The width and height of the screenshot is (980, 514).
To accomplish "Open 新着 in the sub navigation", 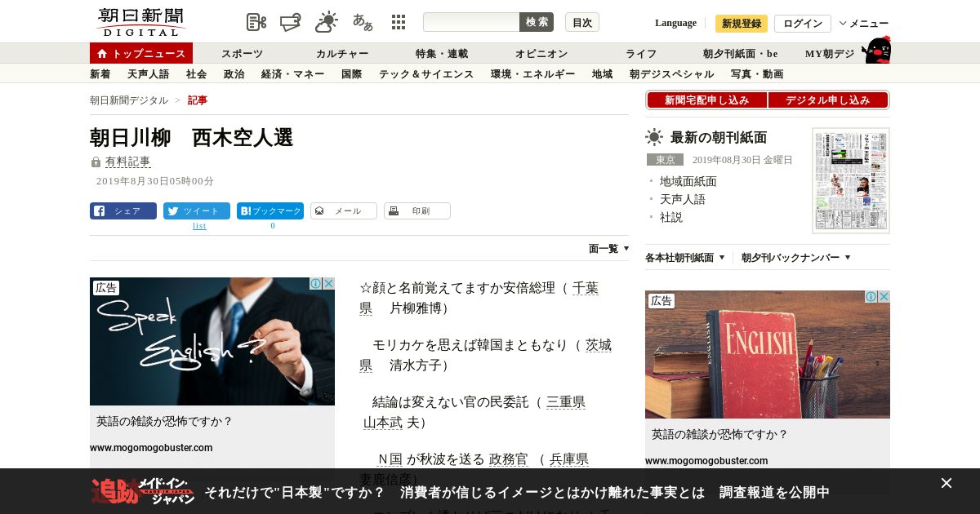I will tap(100, 74).
